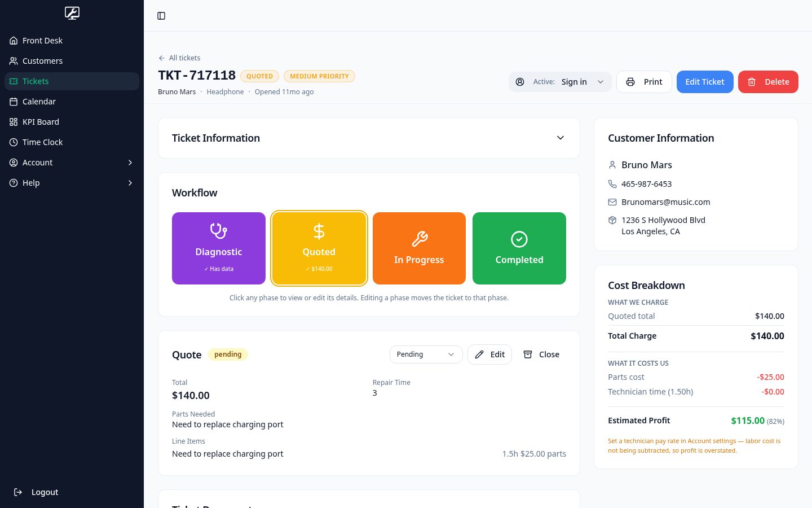Image resolution: width=812 pixels, height=508 pixels.
Task: Click the Total Charge amount $140.00
Action: (x=767, y=336)
